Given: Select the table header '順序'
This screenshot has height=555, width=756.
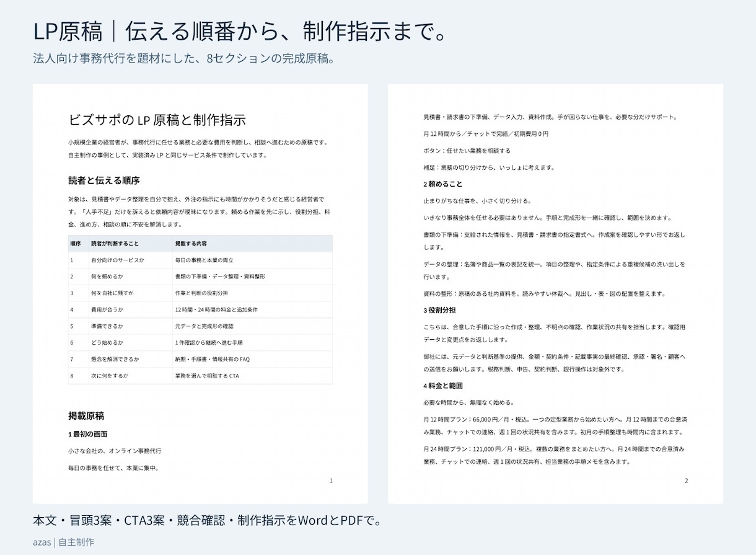Looking at the screenshot, I should (76, 244).
